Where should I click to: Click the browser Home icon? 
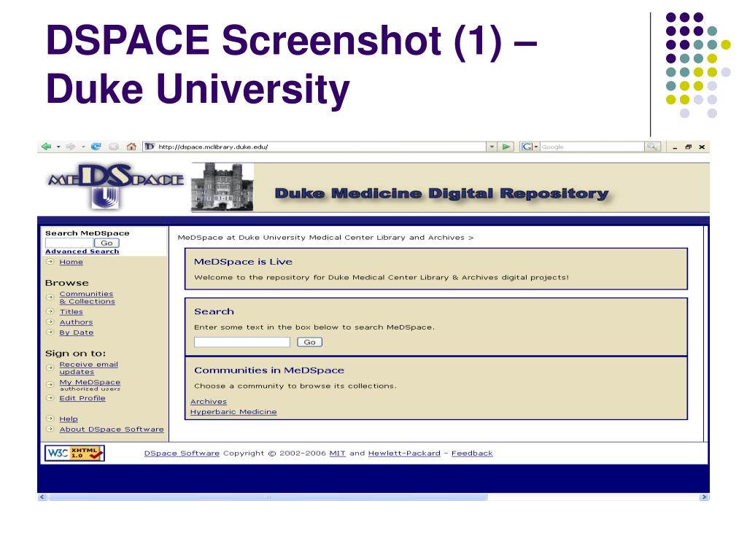(x=131, y=147)
